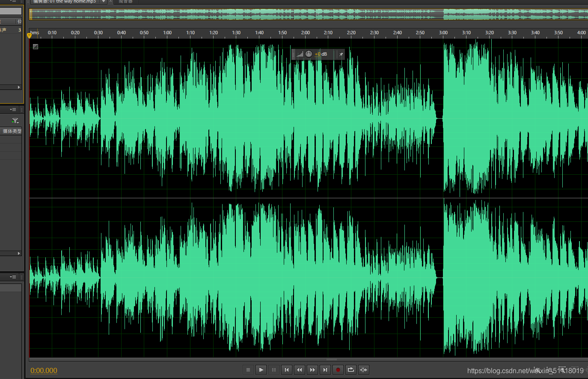
Task: Open editor file dropdown arrow
Action: click(104, 1)
